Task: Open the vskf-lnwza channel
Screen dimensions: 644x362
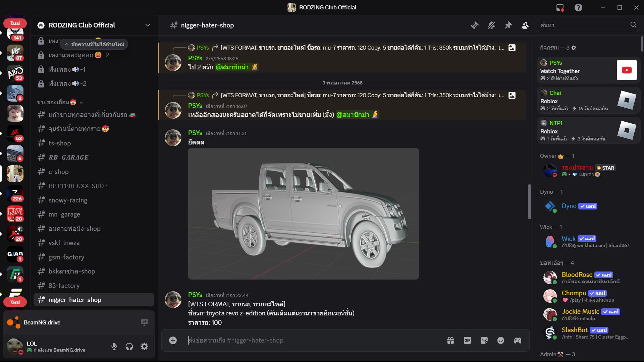Action: coord(94,243)
